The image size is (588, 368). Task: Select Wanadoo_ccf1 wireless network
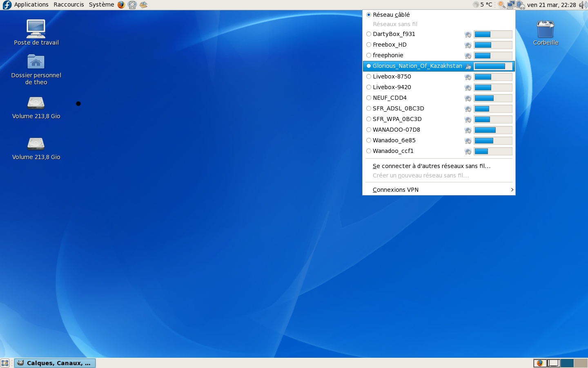[439, 151]
